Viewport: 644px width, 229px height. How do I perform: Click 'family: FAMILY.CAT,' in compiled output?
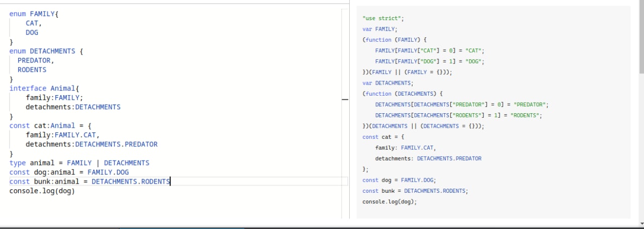(406, 148)
